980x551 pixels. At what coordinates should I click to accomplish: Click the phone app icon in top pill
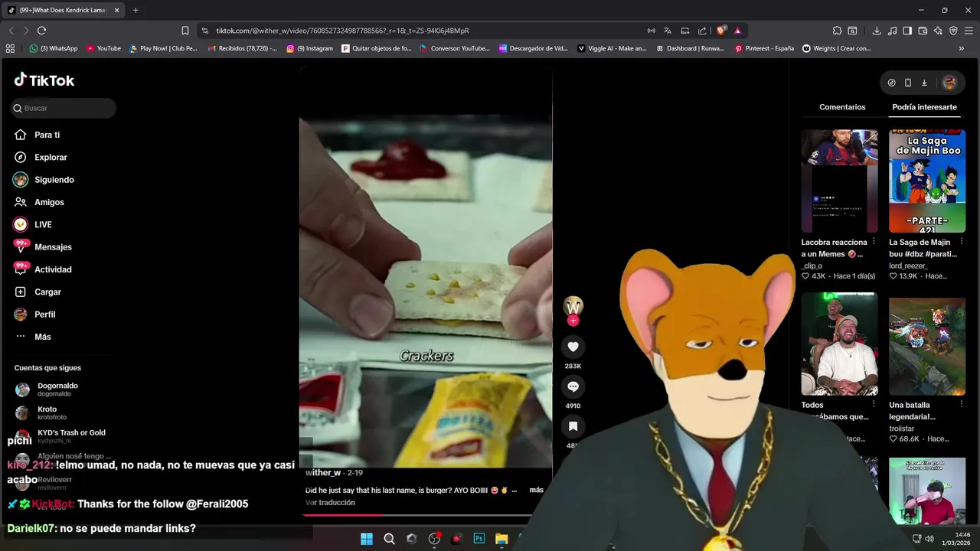pos(908,83)
